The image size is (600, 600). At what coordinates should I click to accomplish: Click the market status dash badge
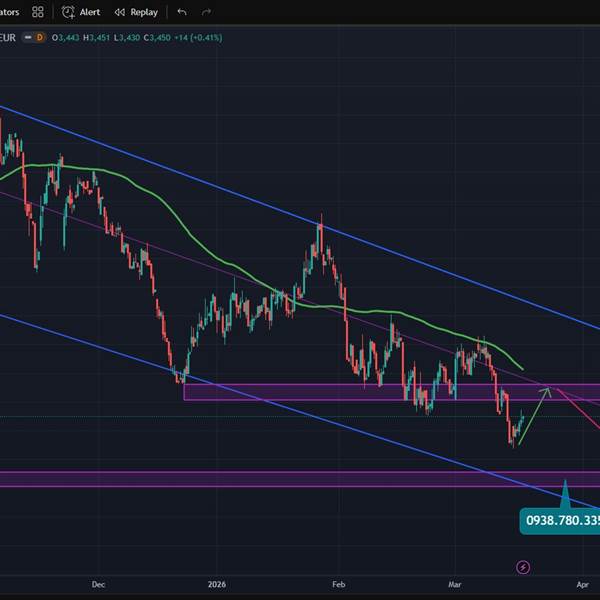coord(28,38)
